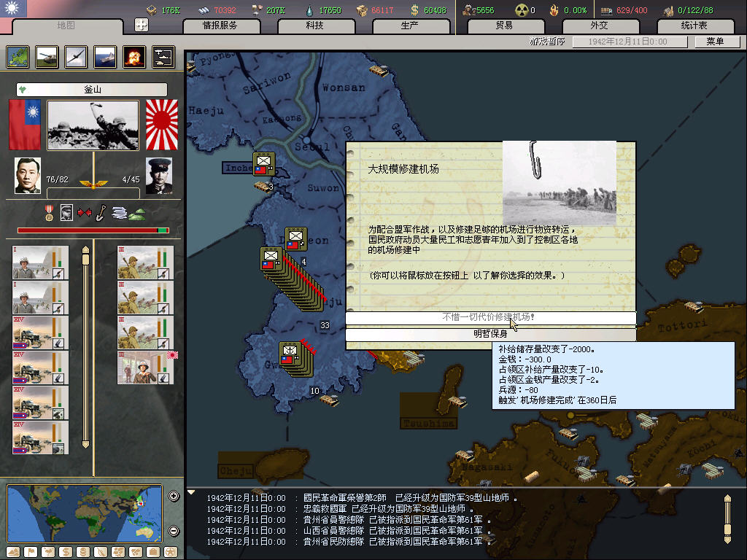The width and height of the screenshot is (747, 560).
Task: Click the money resource 60408 indicator
Action: pyautogui.click(x=429, y=10)
